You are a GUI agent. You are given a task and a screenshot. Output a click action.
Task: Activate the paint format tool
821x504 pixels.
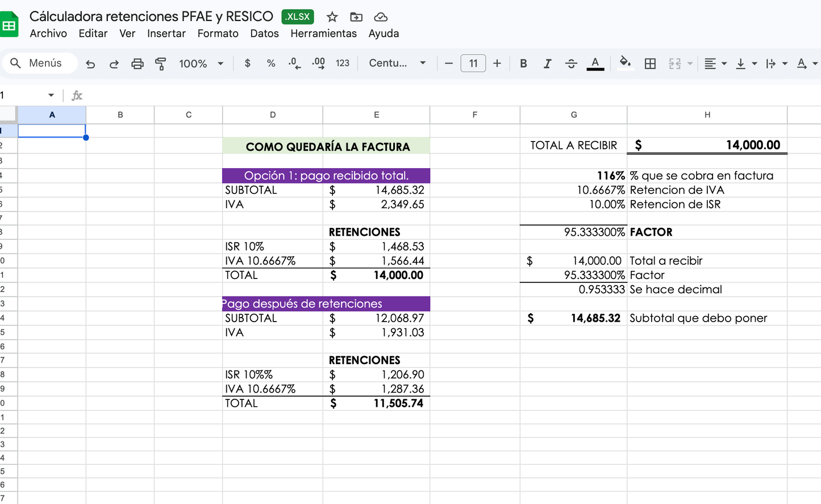click(x=161, y=64)
